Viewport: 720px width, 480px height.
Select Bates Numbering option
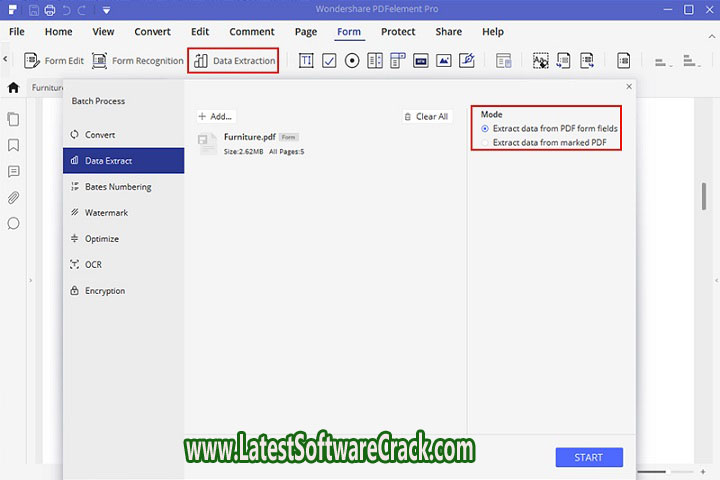[124, 186]
